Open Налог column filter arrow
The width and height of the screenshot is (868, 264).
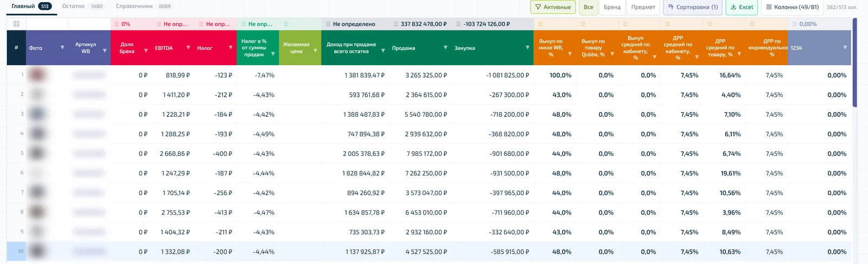[x=231, y=48]
